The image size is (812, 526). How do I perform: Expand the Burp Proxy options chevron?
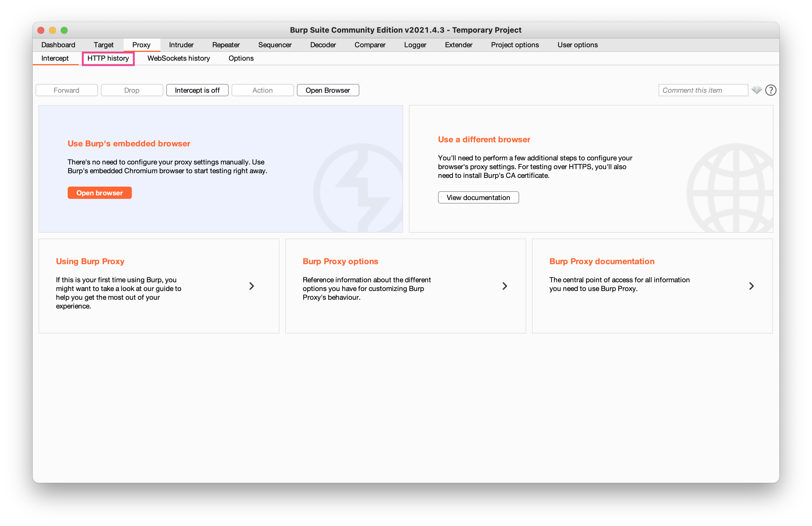(x=505, y=286)
